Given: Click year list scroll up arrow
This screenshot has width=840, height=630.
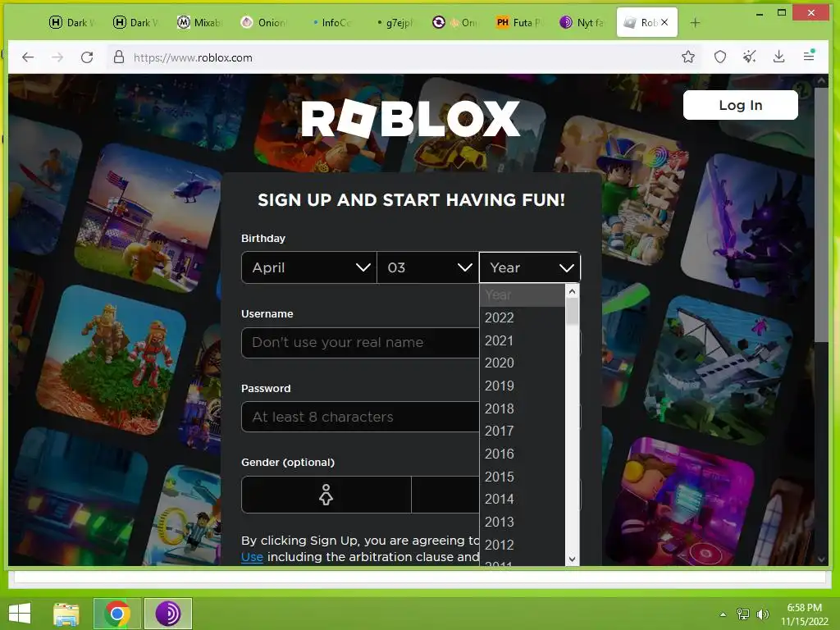Looking at the screenshot, I should tap(572, 291).
